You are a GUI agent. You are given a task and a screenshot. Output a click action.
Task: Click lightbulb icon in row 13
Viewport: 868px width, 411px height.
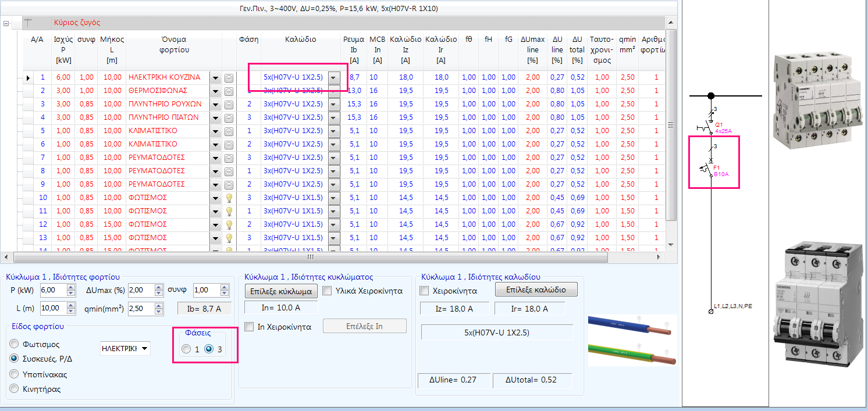tap(229, 238)
